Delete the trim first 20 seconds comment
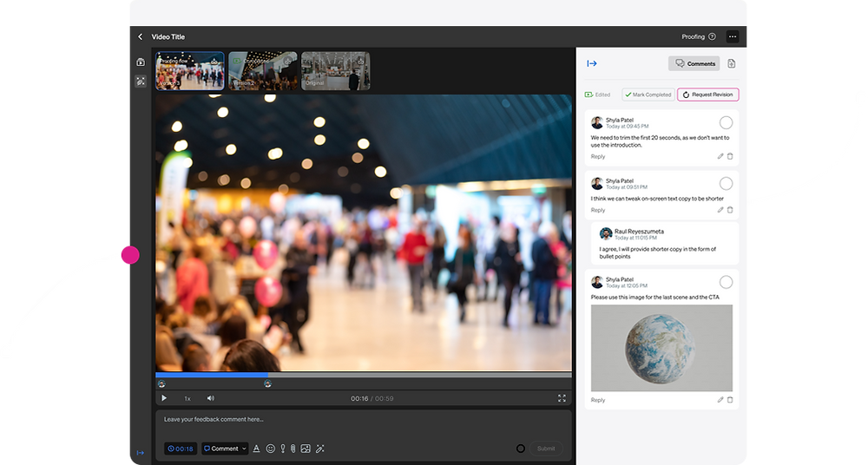 730,156
